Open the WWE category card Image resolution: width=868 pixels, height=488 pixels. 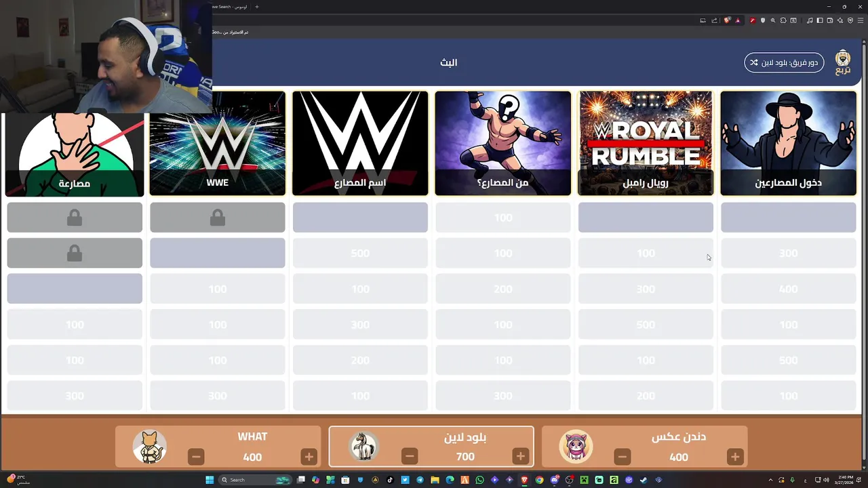coord(217,143)
